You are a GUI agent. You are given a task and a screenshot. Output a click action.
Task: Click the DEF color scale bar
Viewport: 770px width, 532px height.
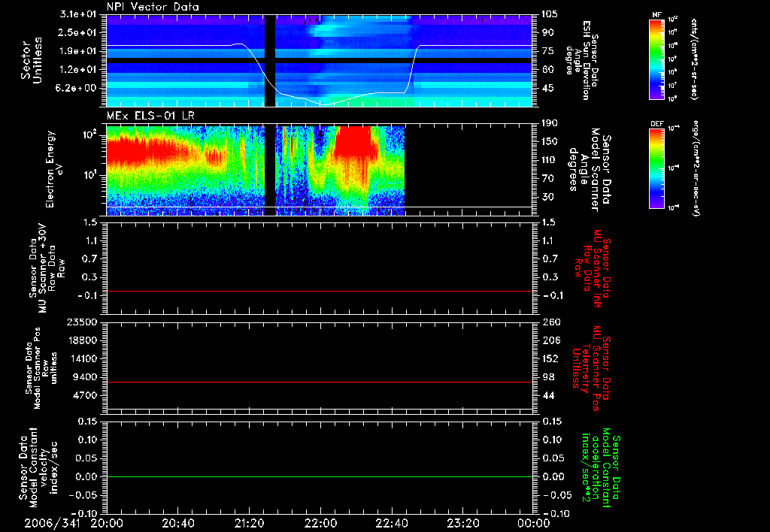pyautogui.click(x=656, y=168)
